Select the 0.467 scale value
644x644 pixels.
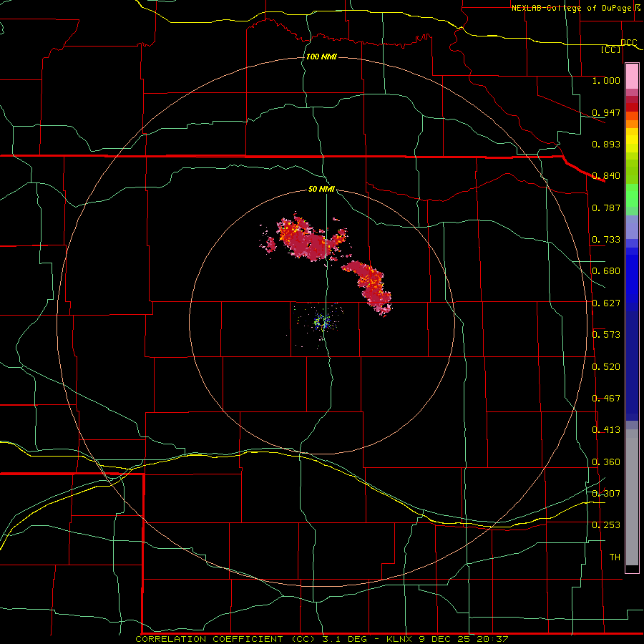606,399
